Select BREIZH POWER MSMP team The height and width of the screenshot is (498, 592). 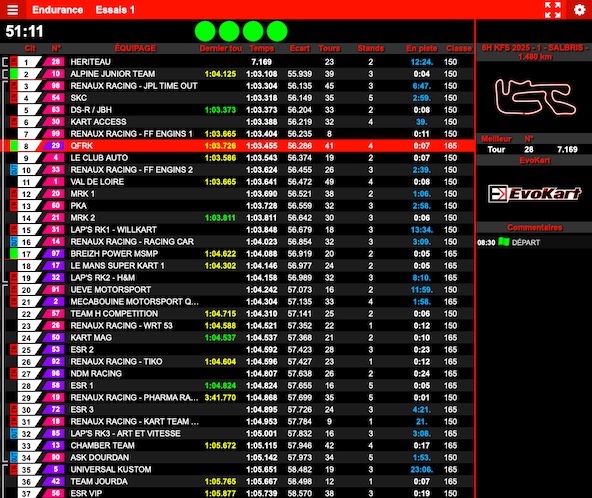114,254
